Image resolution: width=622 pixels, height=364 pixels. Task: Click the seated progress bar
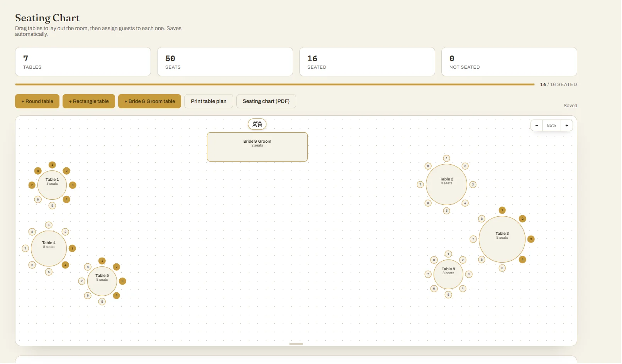[275, 84]
